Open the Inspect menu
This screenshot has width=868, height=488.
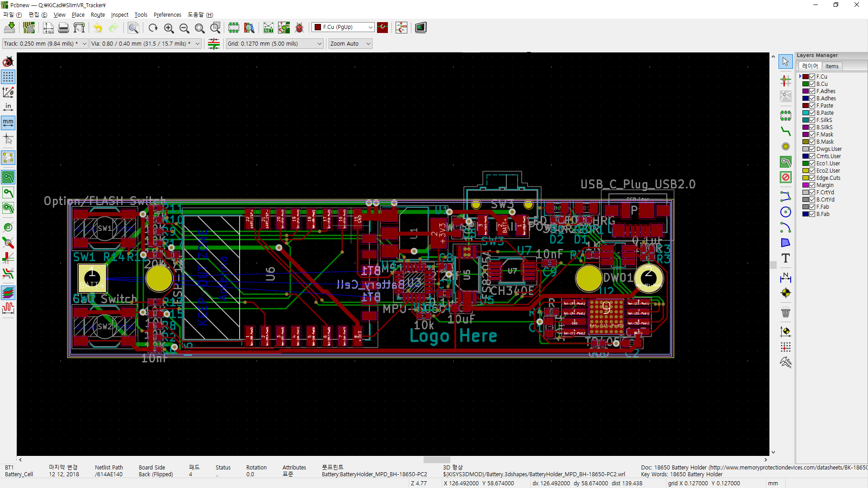coord(119,15)
